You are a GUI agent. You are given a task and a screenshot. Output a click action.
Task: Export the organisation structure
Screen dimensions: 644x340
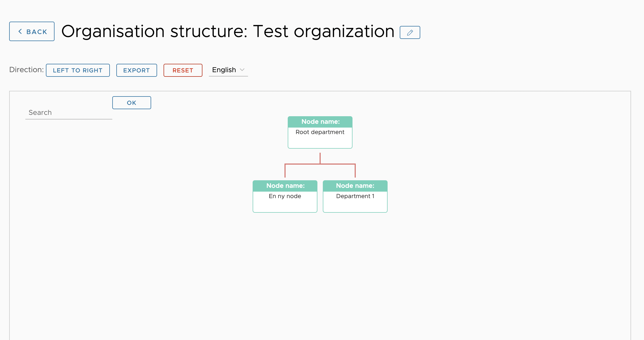[137, 70]
